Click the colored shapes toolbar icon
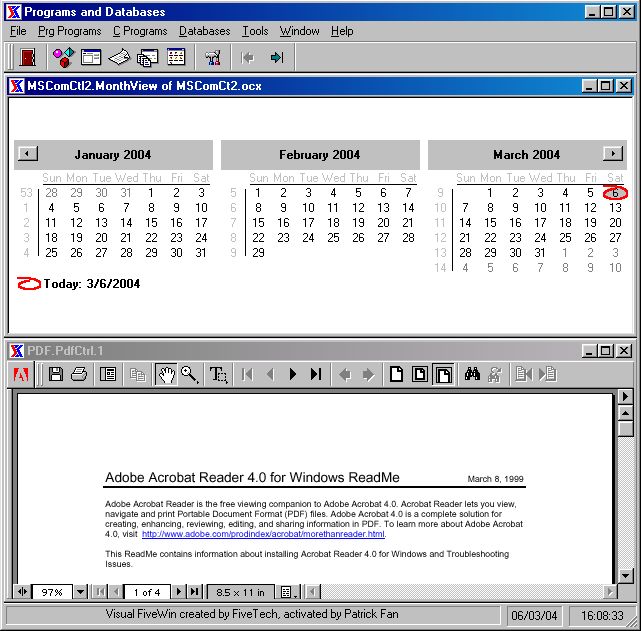This screenshot has height=631, width=641. pyautogui.click(x=64, y=57)
